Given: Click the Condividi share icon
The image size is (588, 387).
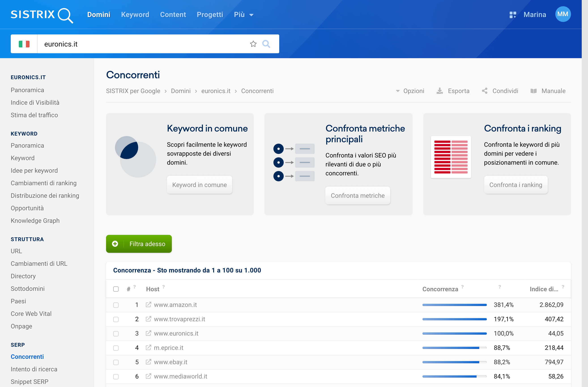Looking at the screenshot, I should tap(484, 91).
